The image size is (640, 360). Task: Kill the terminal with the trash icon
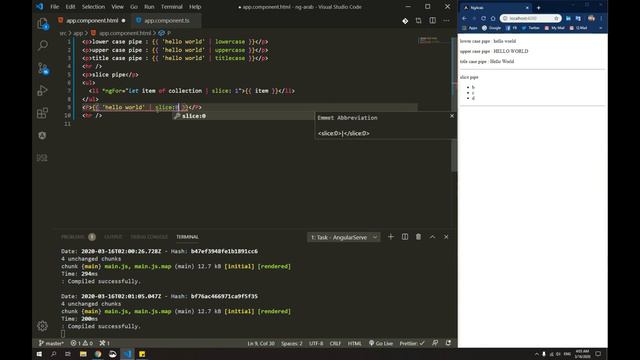point(418,237)
